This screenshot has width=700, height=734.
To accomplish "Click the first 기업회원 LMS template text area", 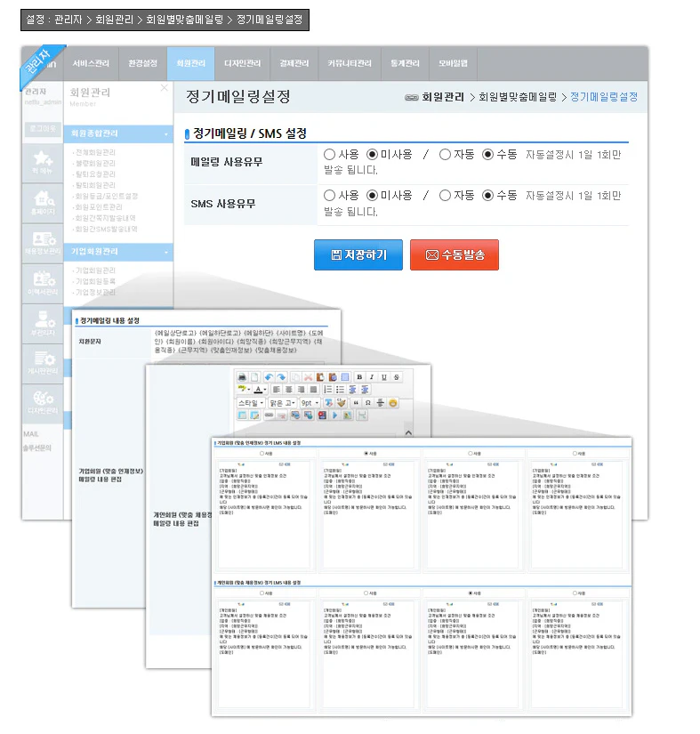I will click(x=263, y=514).
